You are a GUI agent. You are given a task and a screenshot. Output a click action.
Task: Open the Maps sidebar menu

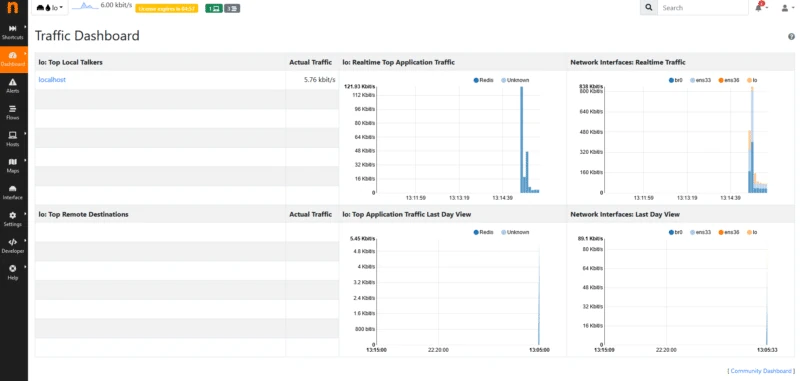(13, 166)
